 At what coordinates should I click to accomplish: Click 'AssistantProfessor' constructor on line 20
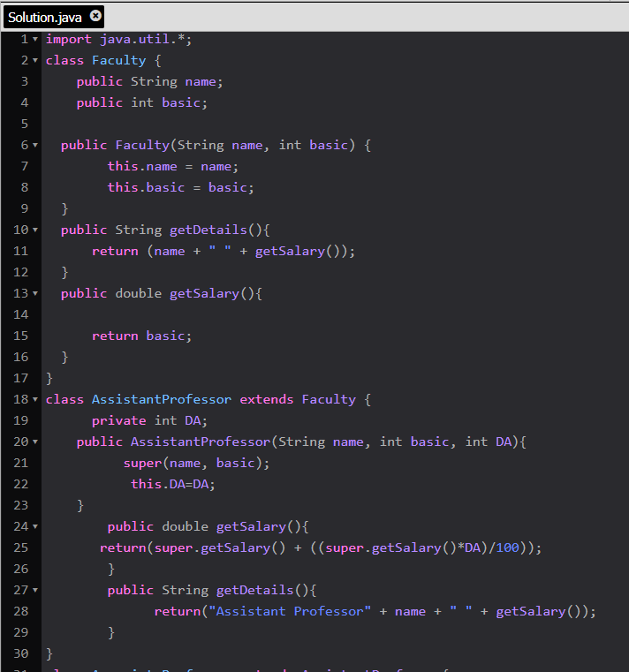[x=201, y=442]
